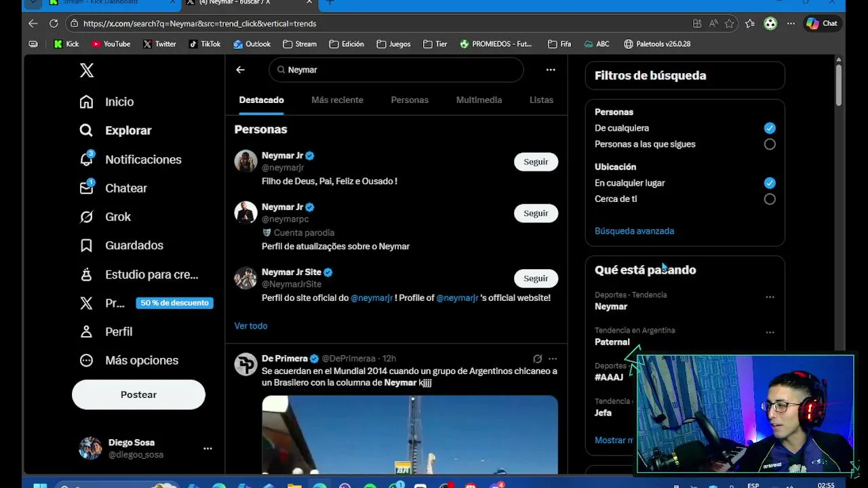The width and height of the screenshot is (868, 488).
Task: Open the De Primera post video thumbnail
Action: tap(410, 434)
